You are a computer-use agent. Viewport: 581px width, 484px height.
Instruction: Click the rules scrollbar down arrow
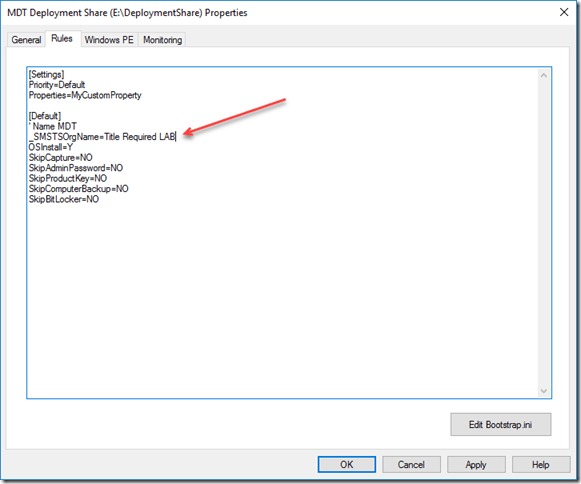pos(544,391)
